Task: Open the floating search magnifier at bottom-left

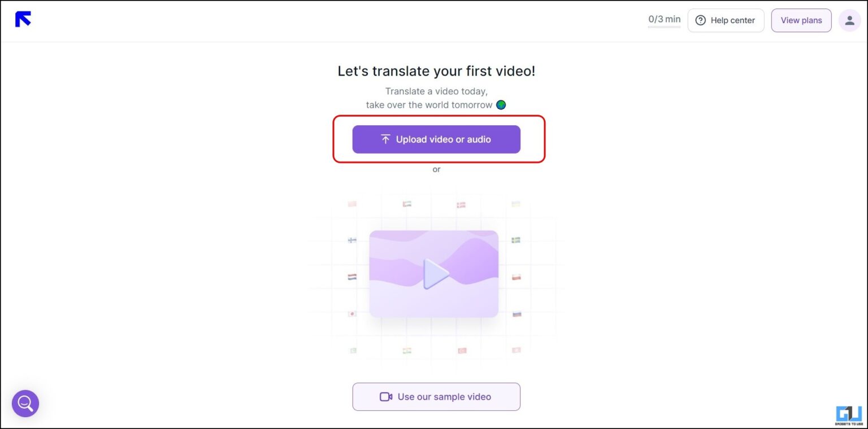Action: coord(25,403)
